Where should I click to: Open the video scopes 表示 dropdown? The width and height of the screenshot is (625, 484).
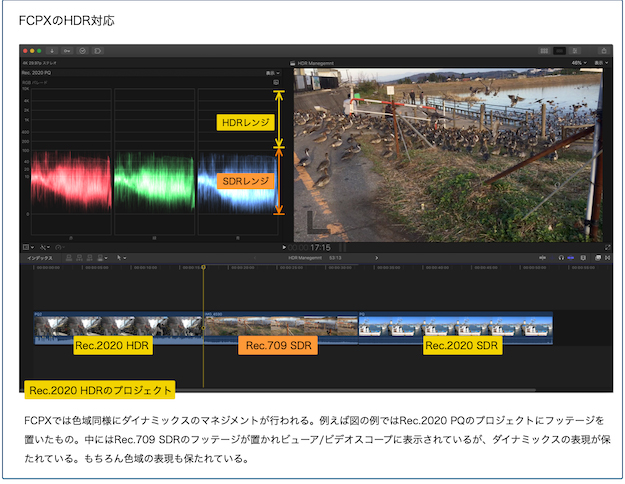pos(272,72)
